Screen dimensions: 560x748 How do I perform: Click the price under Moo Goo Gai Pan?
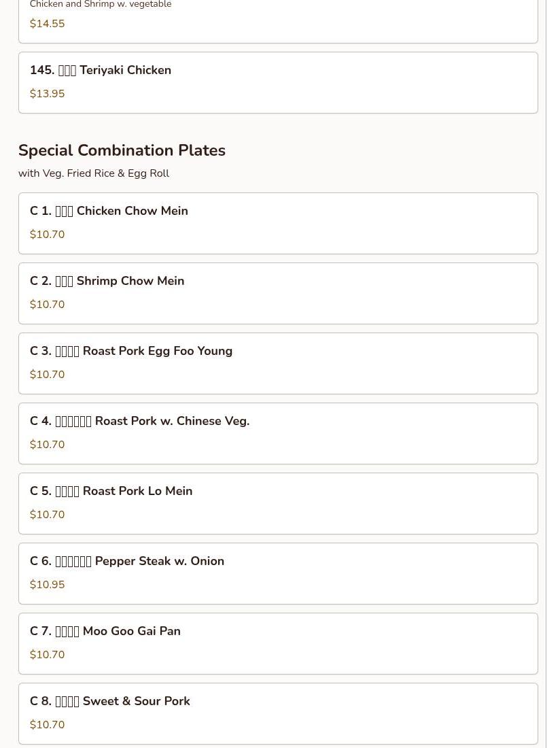[x=48, y=655]
